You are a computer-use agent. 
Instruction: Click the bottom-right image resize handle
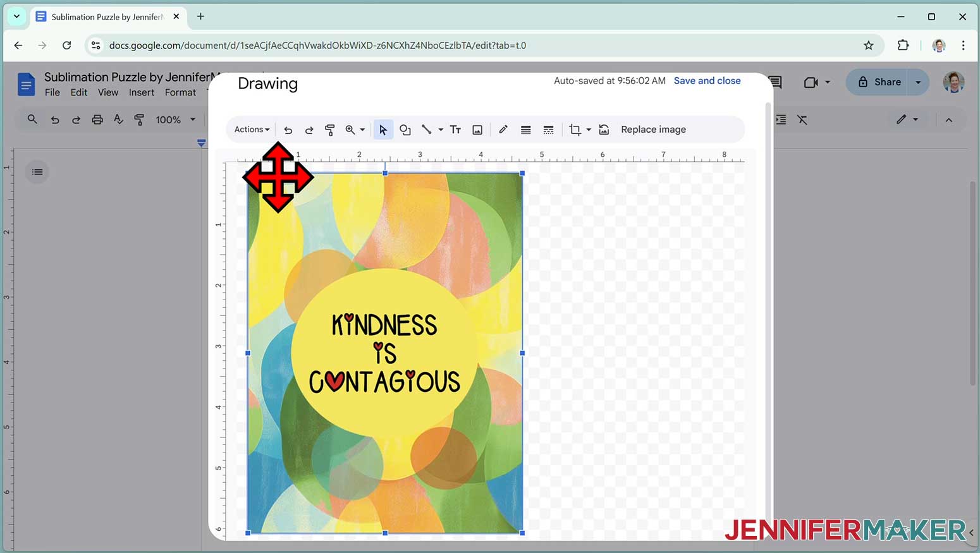click(522, 533)
